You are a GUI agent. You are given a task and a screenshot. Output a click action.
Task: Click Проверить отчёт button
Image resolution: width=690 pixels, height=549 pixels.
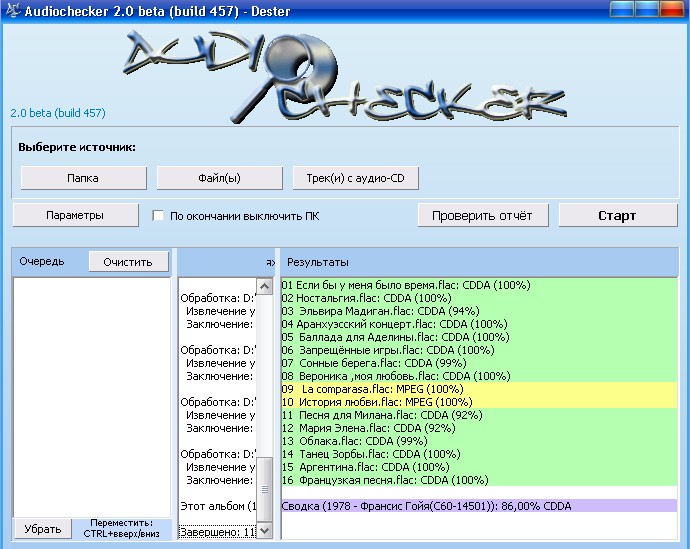[482, 215]
